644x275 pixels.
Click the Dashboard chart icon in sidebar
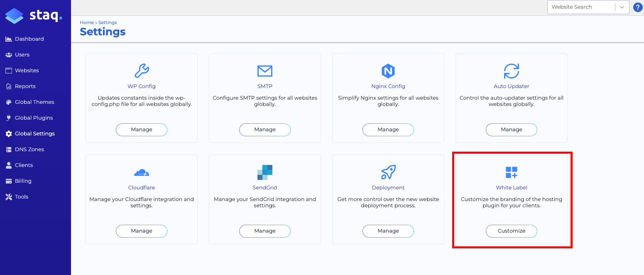tap(9, 39)
